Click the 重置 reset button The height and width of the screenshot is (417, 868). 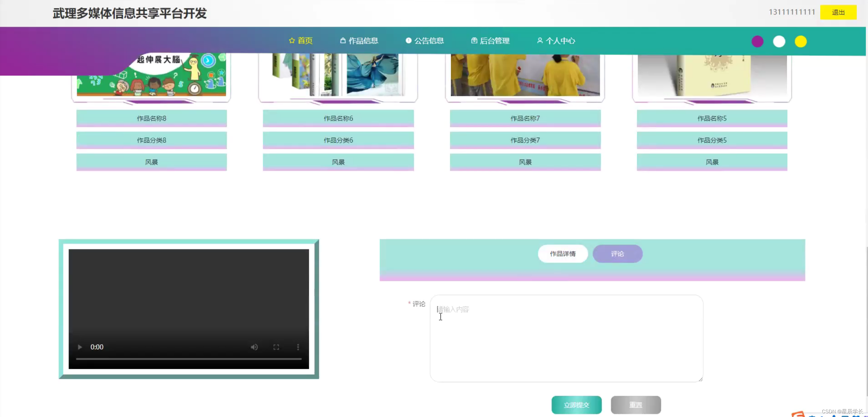[635, 405]
